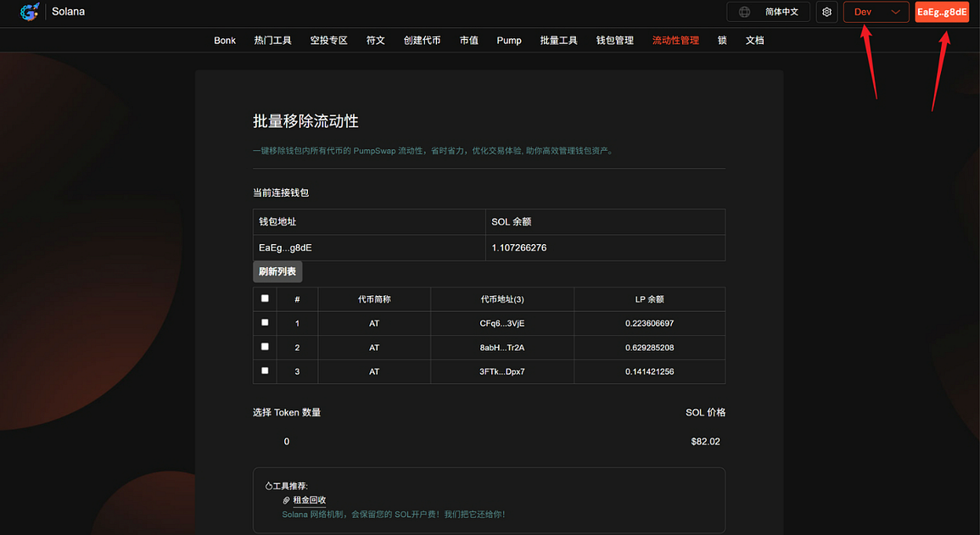Click token address 3FTk...Dpx7
The height and width of the screenshot is (535, 980).
point(501,371)
